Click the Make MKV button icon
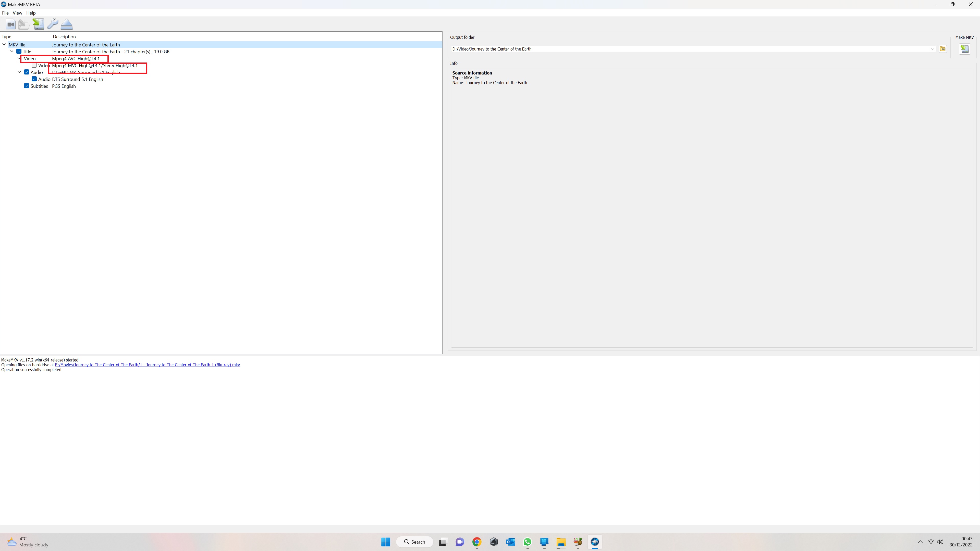 pos(964,49)
